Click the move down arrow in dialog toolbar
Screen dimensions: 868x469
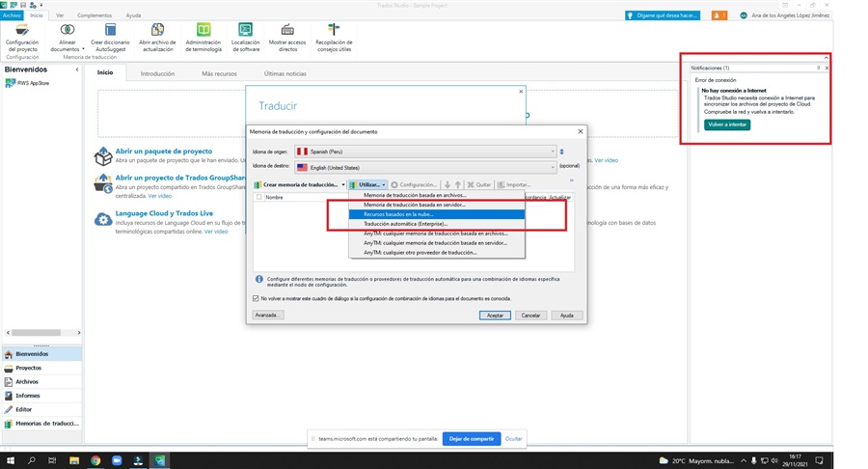(448, 185)
